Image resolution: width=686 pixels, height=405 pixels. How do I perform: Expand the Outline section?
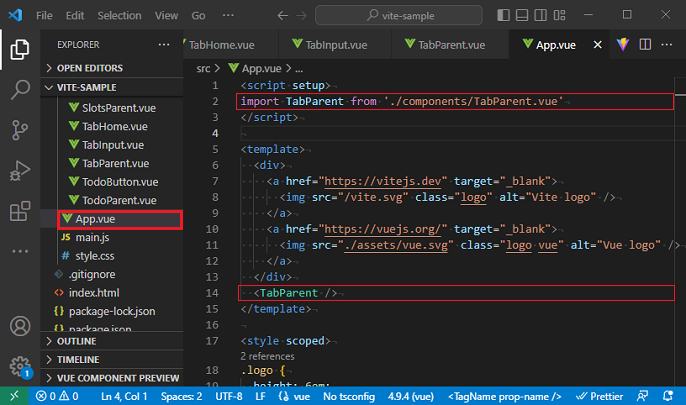tap(112, 341)
